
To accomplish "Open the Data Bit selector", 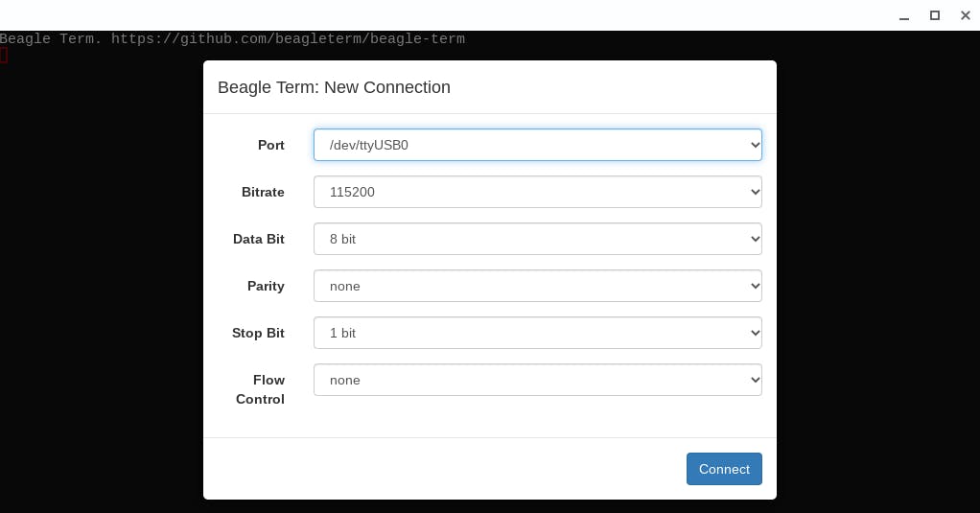I will [x=537, y=239].
